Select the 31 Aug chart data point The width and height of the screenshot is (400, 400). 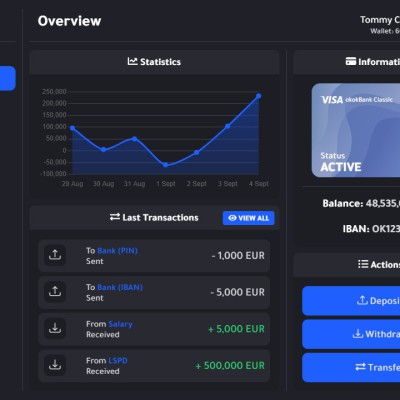(134, 139)
